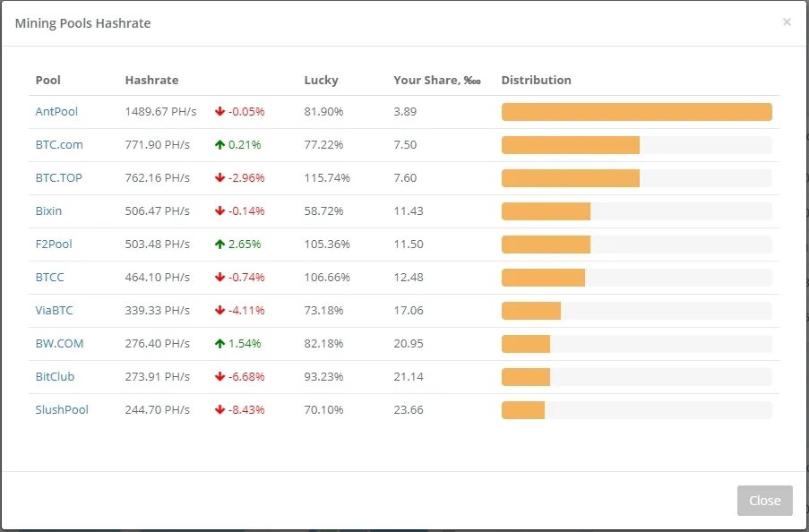Open the BTC.TOP pool link
Image resolution: width=809 pixels, height=532 pixels.
58,177
